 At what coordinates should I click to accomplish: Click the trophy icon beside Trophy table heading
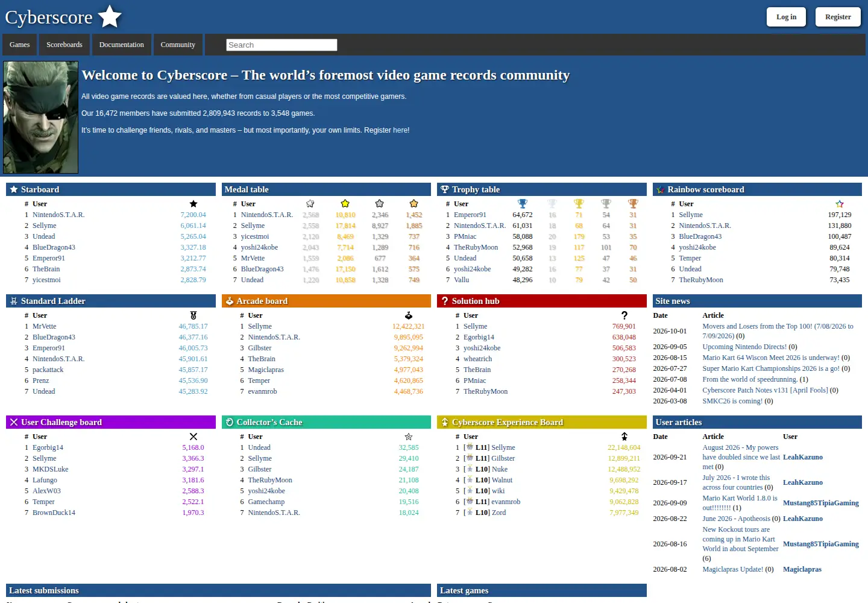click(x=445, y=189)
